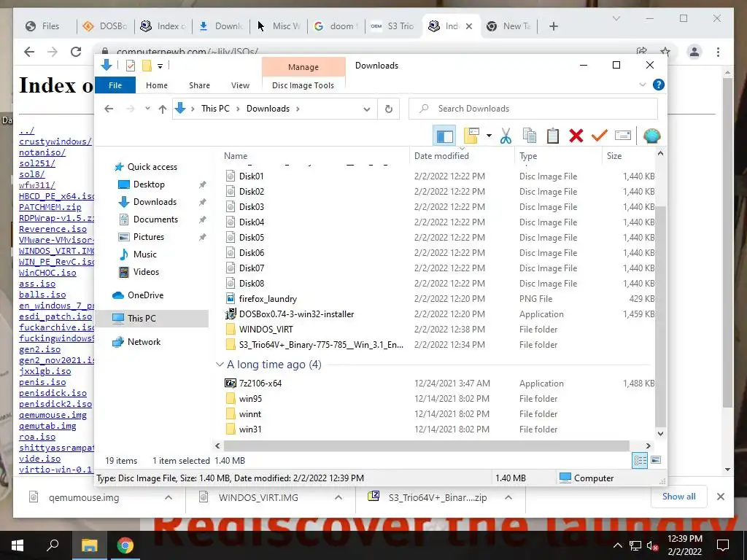Open Chrome profile avatar menu
This screenshot has width=747, height=560.
[x=694, y=52]
